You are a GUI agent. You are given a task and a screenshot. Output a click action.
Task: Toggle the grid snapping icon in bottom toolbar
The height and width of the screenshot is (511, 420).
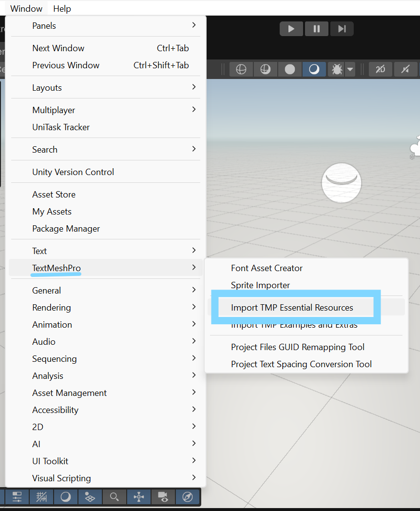[41, 497]
